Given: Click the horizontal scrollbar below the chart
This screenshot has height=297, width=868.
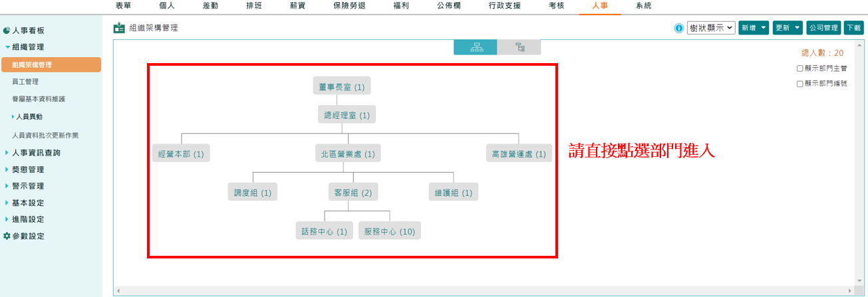Looking at the screenshot, I should point(484,291).
